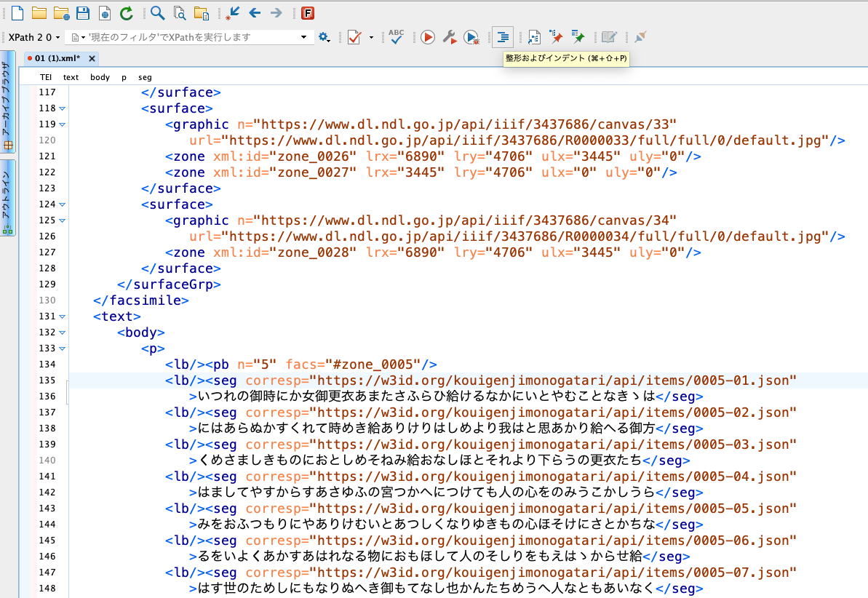This screenshot has height=598, width=868.
Task: Click the 0005-01.json corresp URL on line 135
Action: pos(553,380)
